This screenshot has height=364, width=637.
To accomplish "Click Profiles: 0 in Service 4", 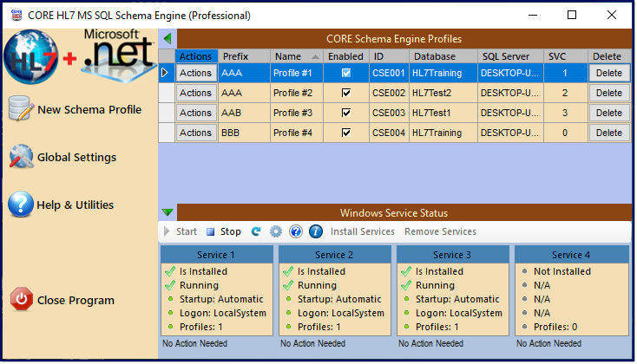I will pos(555,327).
